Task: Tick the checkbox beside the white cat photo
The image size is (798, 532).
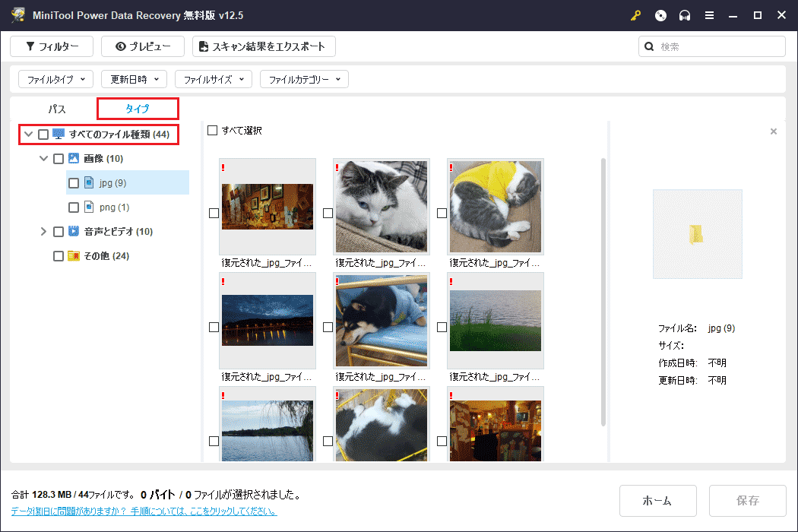Action: pyautogui.click(x=328, y=214)
